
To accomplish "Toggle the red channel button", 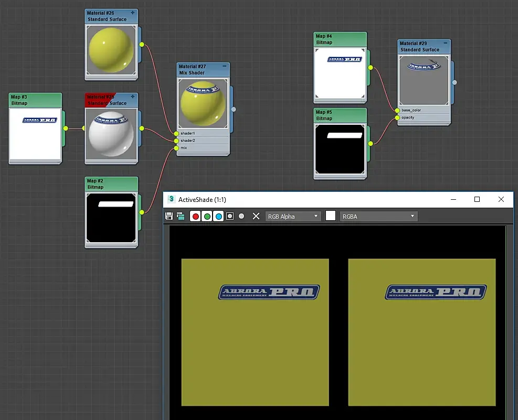I will pos(195,216).
